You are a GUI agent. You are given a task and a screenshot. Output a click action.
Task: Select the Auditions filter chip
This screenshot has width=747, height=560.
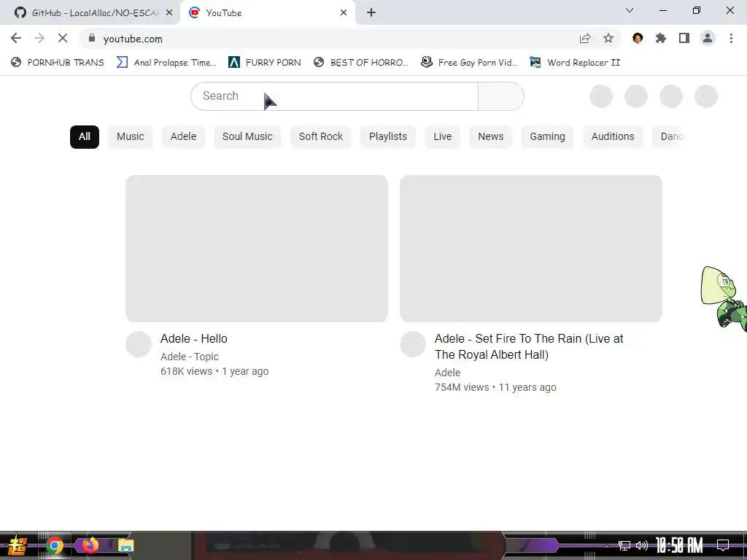pos(613,136)
